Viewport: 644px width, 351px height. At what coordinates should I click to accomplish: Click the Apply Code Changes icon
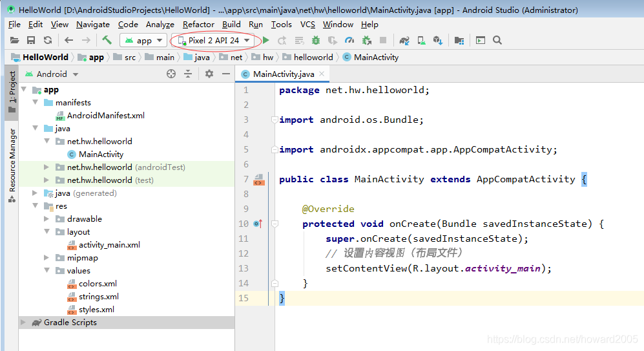click(299, 40)
